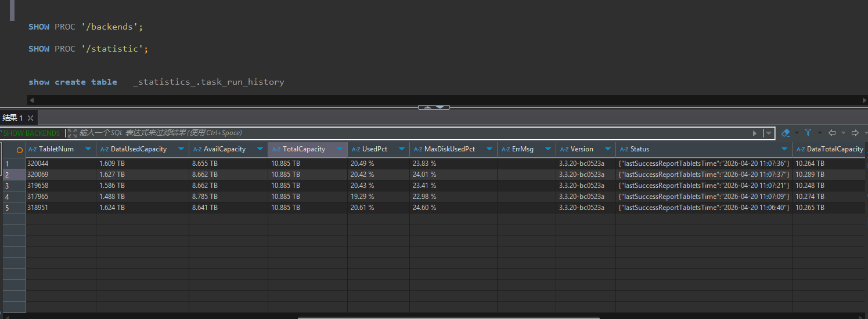The image size is (868, 319).
Task: Click the blue funnel filter icon
Action: pos(808,133)
